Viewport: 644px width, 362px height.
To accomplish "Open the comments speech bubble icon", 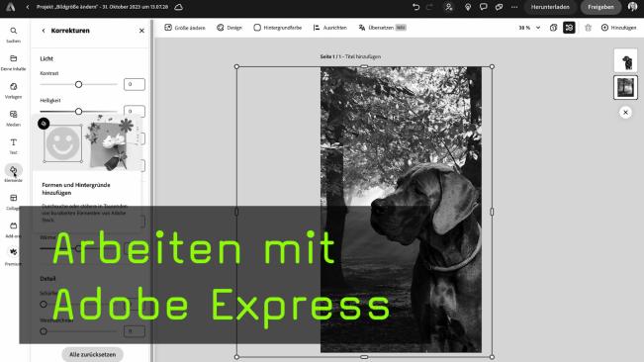I will tap(483, 7).
